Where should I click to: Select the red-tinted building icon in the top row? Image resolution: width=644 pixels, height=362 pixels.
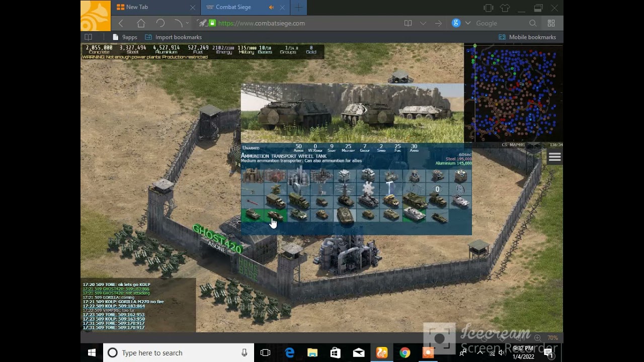pyautogui.click(x=275, y=176)
